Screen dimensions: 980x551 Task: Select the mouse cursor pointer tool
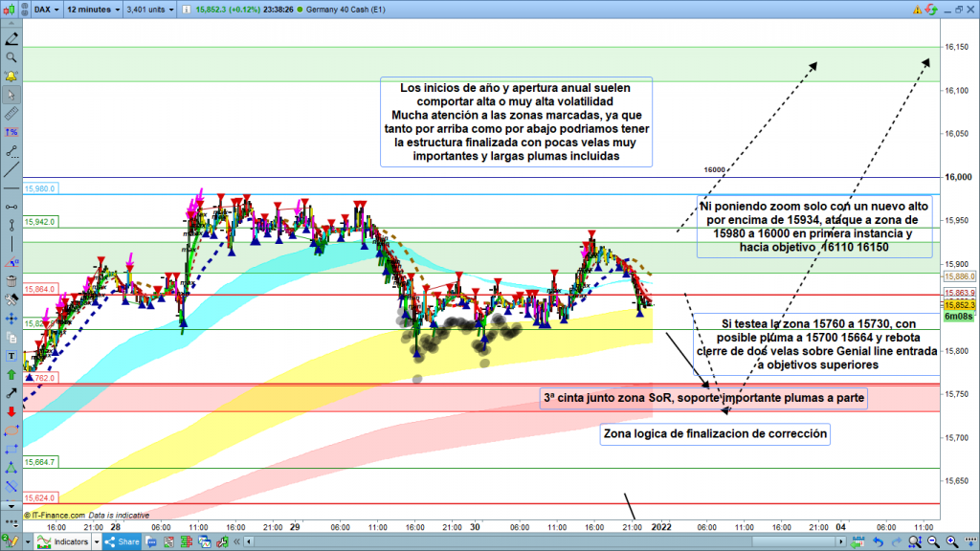[x=11, y=95]
